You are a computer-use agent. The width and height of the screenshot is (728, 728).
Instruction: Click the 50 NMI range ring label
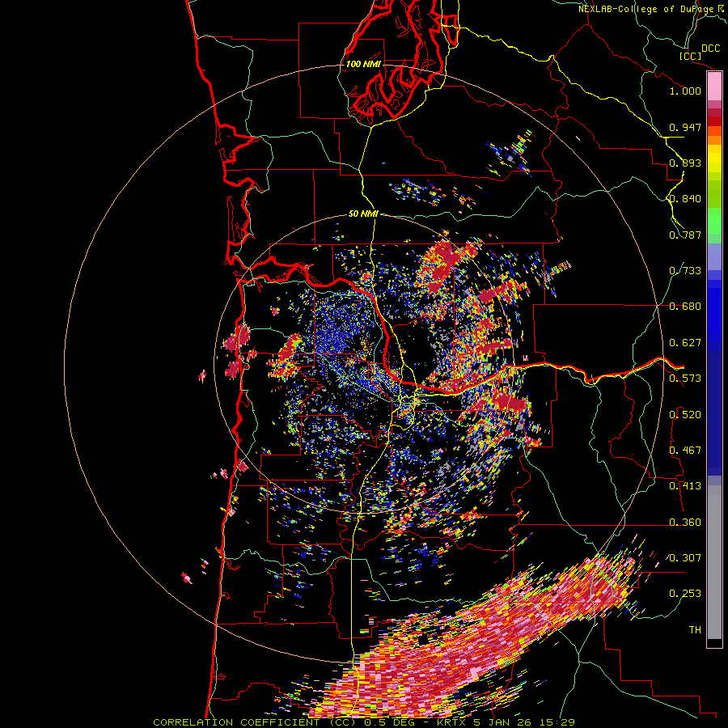363,214
